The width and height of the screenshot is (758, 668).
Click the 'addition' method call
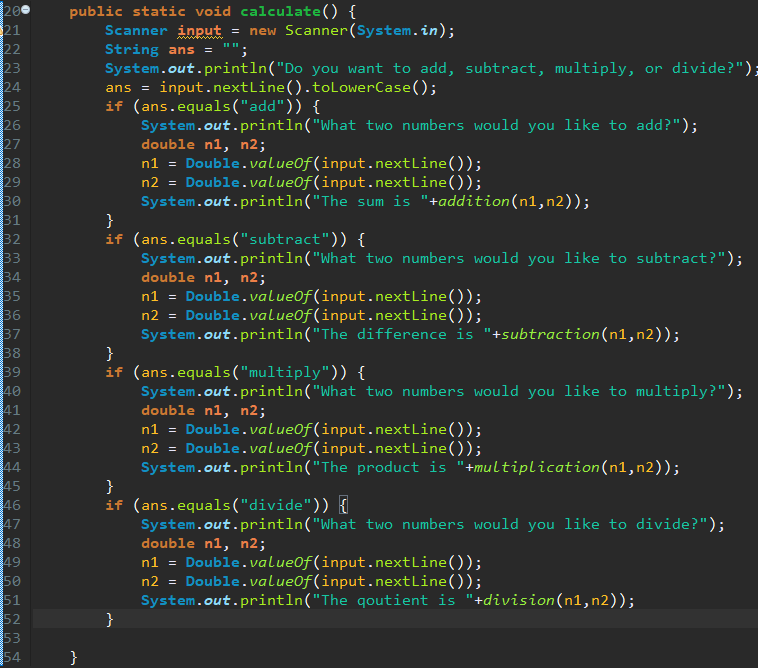(474, 201)
